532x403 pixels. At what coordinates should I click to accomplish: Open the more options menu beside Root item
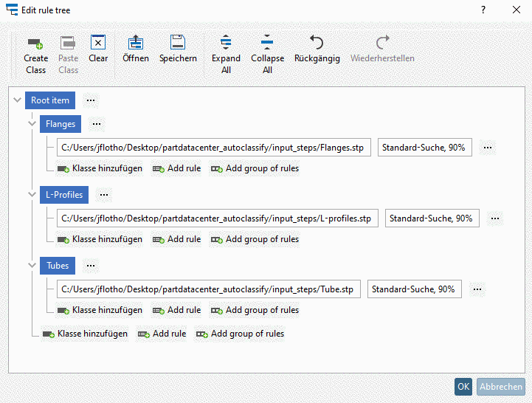[91, 100]
